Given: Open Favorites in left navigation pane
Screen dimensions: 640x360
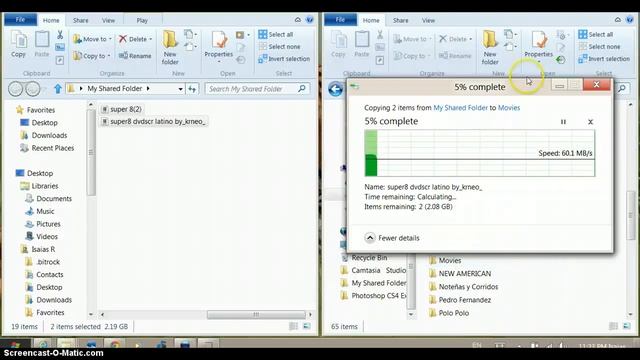Looking at the screenshot, I should [36, 110].
